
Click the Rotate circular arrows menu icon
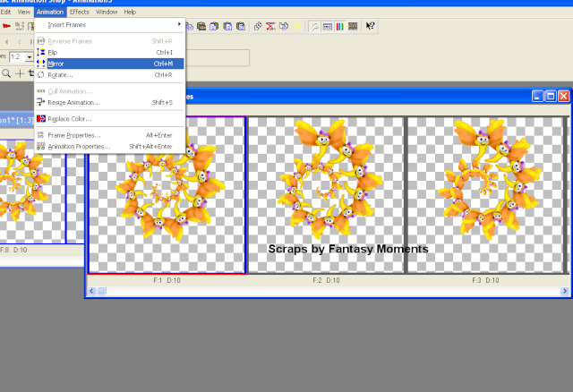coord(41,75)
